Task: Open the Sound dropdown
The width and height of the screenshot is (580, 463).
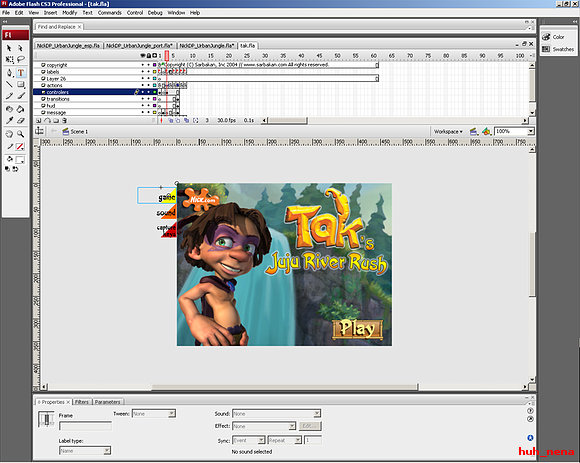Action: click(317, 414)
